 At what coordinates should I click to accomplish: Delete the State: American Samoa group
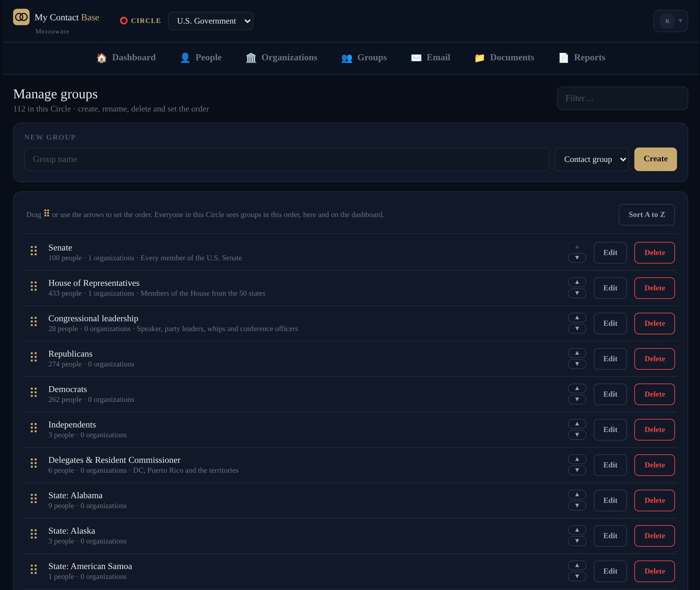[654, 572]
